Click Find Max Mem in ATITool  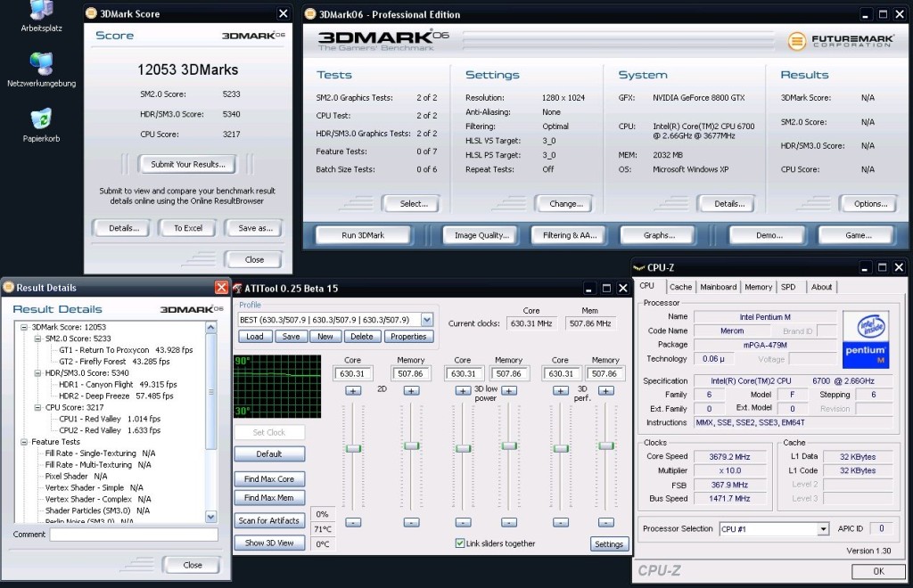point(269,497)
